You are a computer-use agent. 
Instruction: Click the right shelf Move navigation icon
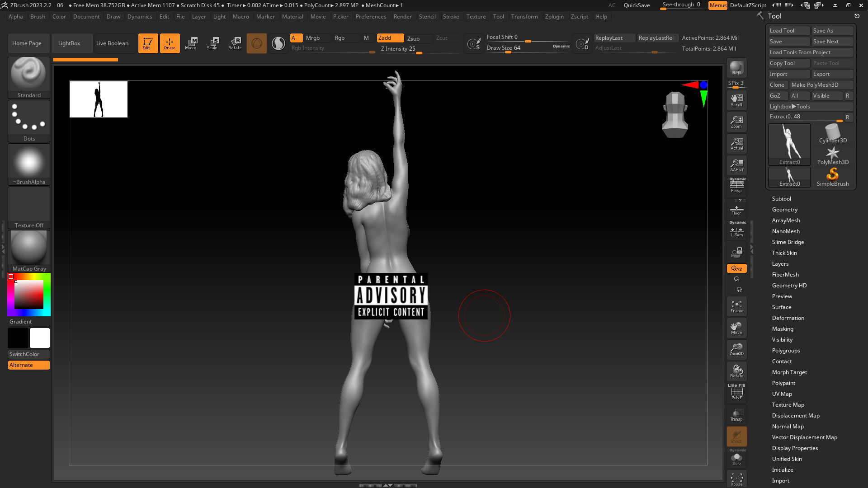(x=736, y=328)
